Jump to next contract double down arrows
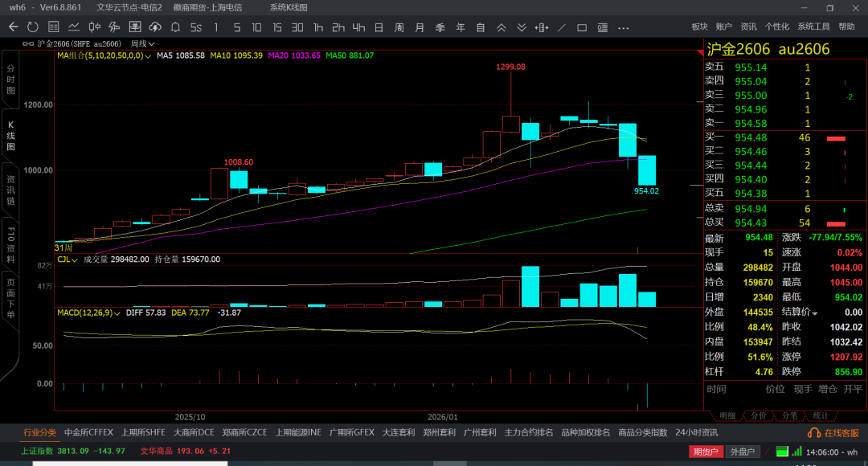The width and height of the screenshot is (868, 466). tap(522, 27)
